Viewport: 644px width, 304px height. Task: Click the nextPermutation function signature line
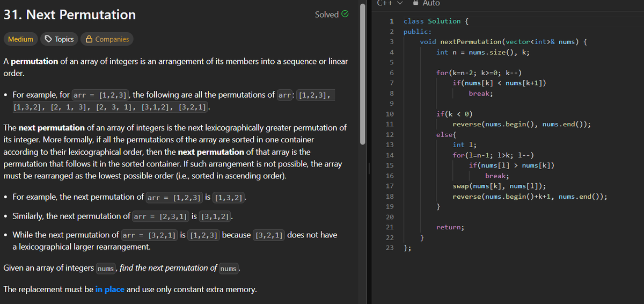tap(504, 41)
